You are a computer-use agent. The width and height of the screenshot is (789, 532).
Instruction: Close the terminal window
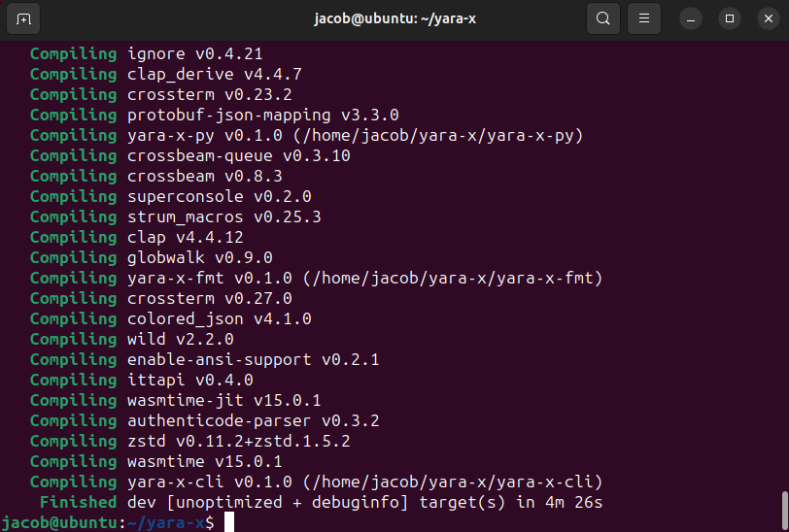(767, 18)
